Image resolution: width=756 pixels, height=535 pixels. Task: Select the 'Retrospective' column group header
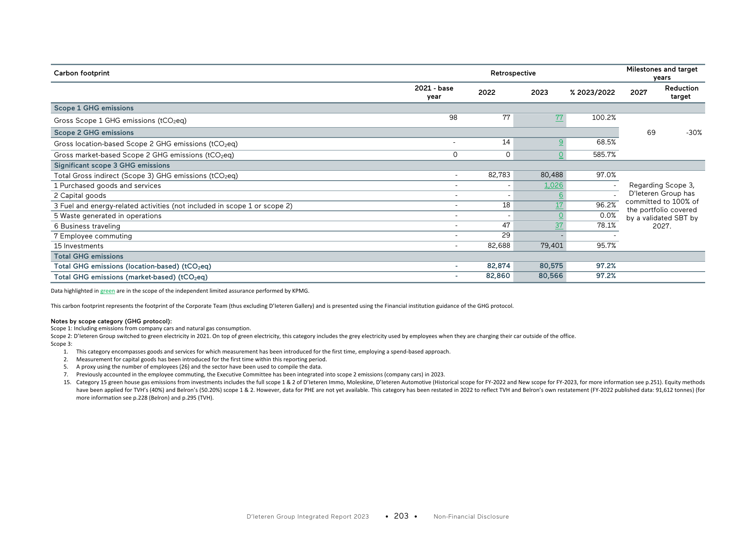(513, 73)
